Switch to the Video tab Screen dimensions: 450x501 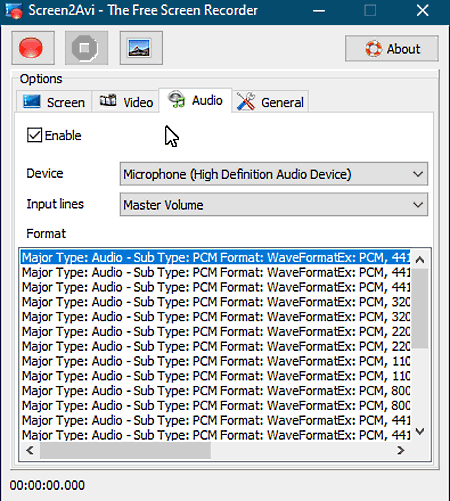tap(126, 101)
